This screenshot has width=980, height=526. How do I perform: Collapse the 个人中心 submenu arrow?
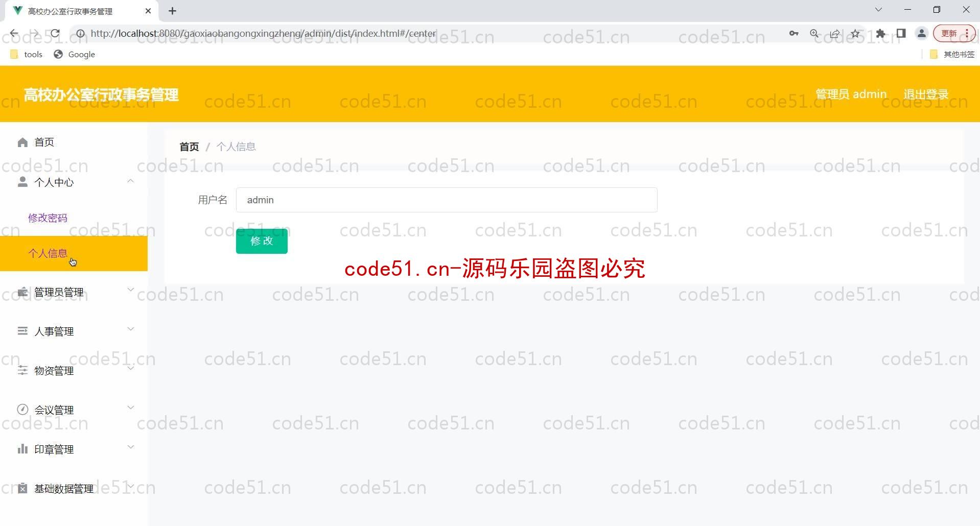pyautogui.click(x=131, y=181)
